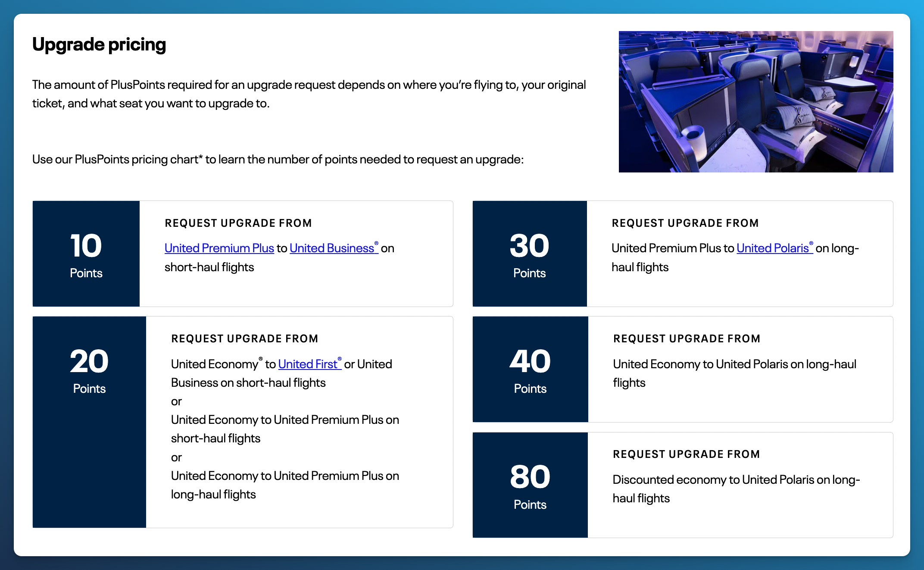Screen dimensions: 924x570
Task: Open the United Business link
Action: click(x=334, y=248)
